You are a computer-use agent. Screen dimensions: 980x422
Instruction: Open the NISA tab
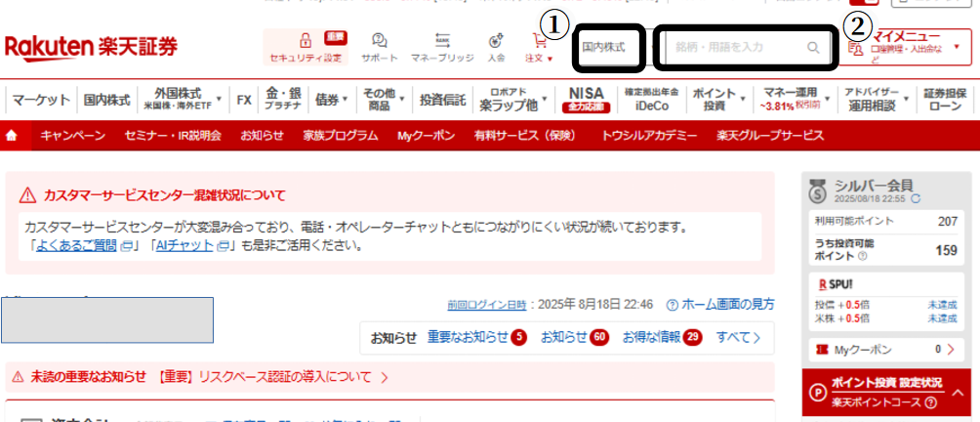point(587,100)
